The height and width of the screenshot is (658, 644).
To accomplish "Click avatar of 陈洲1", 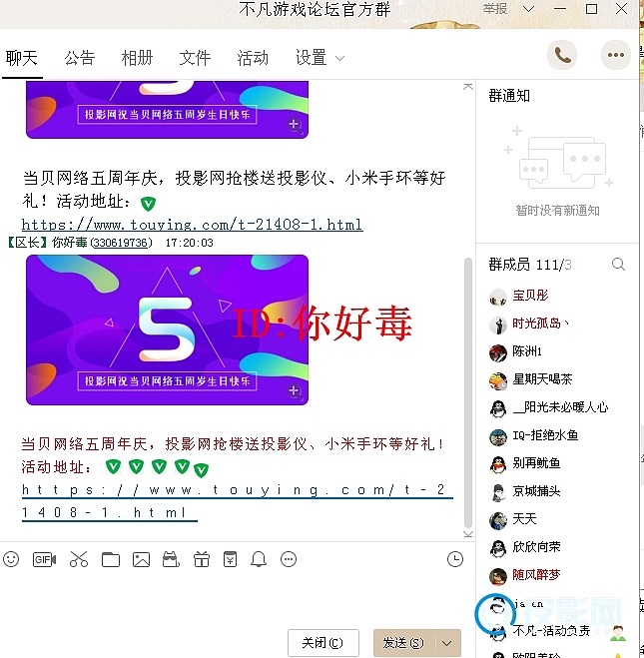I will point(498,352).
